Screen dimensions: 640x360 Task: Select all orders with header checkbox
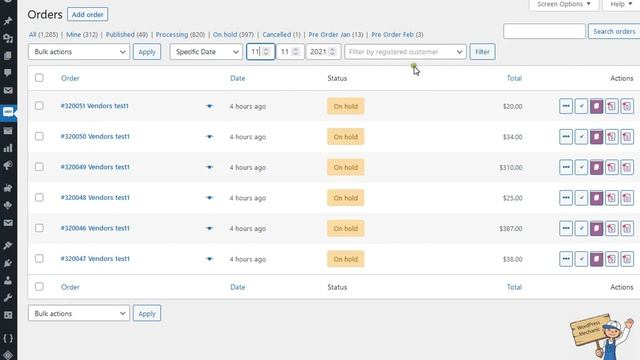tap(39, 78)
